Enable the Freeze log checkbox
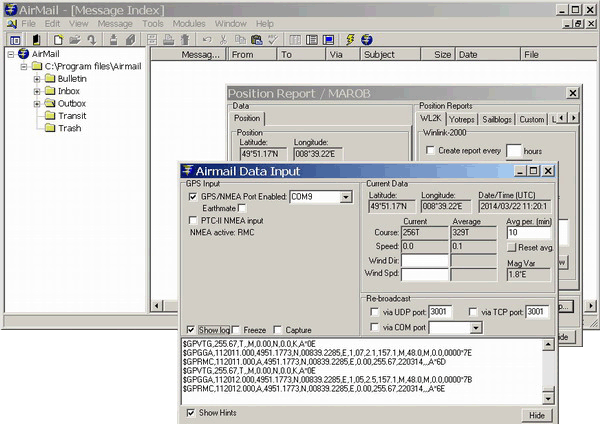Image resolution: width=600 pixels, height=424 pixels. tap(236, 330)
